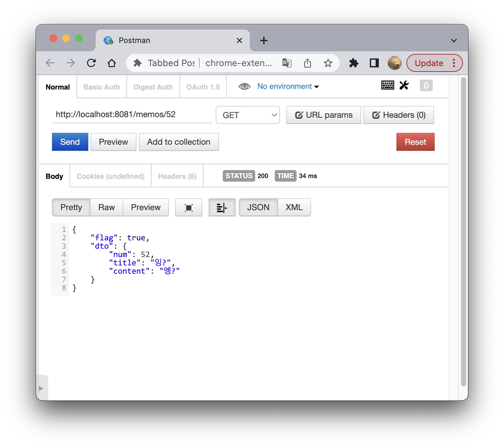Switch to the OAuth 1.0 tab
This screenshot has width=504, height=448.
[203, 87]
